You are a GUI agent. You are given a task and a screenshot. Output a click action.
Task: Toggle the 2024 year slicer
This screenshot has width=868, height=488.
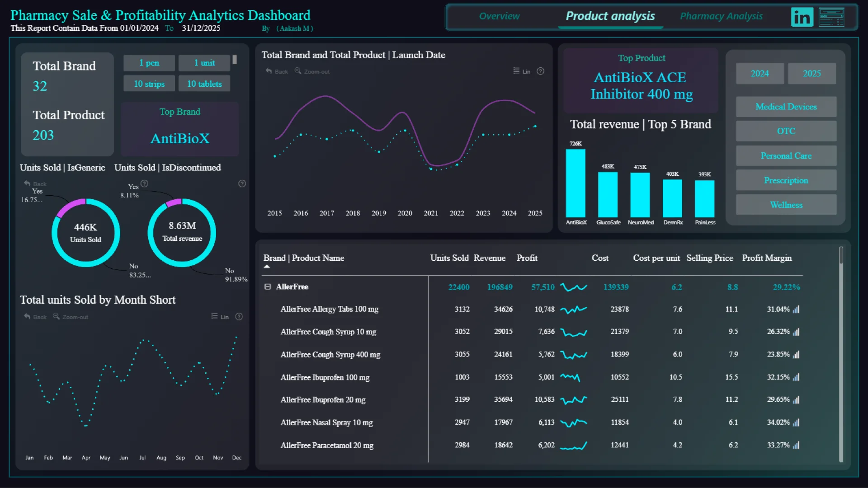coord(759,74)
